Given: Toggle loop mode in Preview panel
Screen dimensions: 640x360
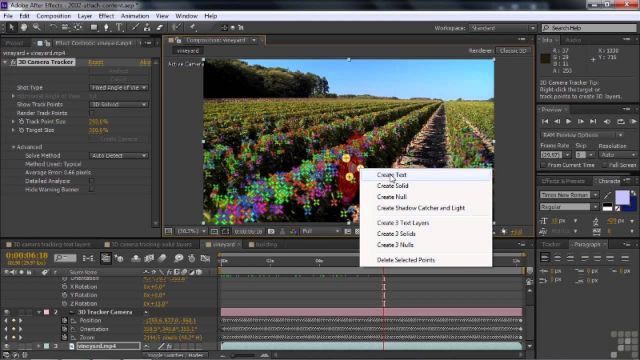Looking at the screenshot, I should point(620,121).
